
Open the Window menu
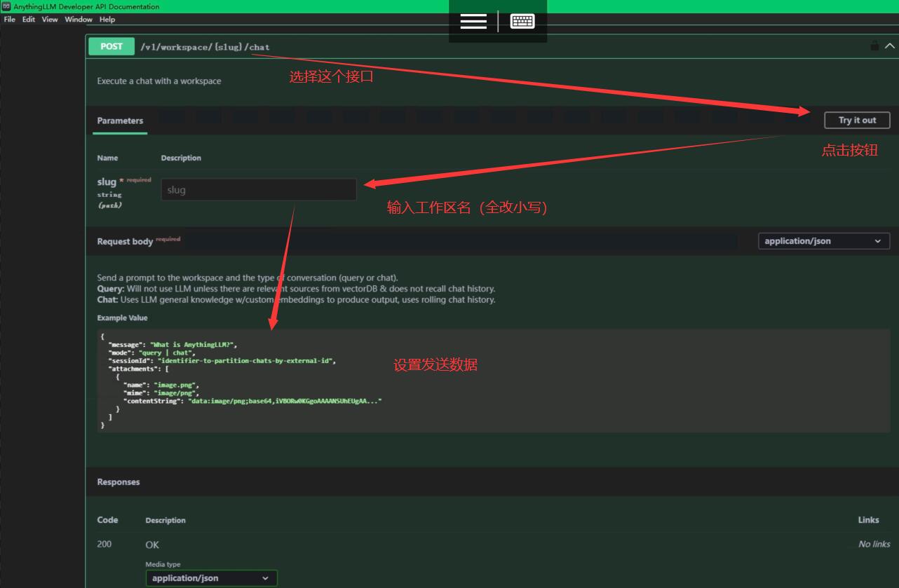[79, 20]
